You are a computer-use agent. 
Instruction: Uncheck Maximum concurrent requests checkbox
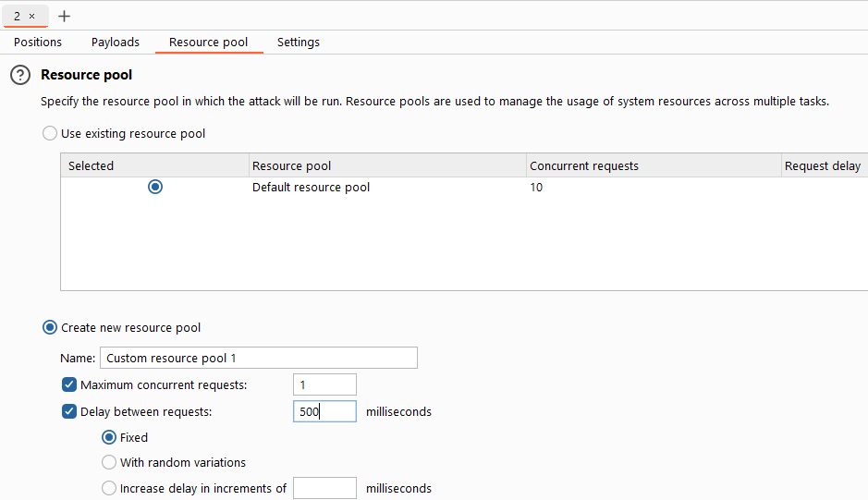(69, 384)
